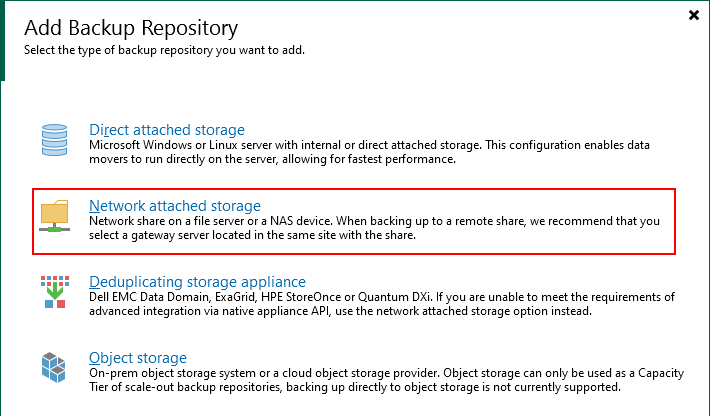Click the Direct attached storage database icon

coord(53,140)
